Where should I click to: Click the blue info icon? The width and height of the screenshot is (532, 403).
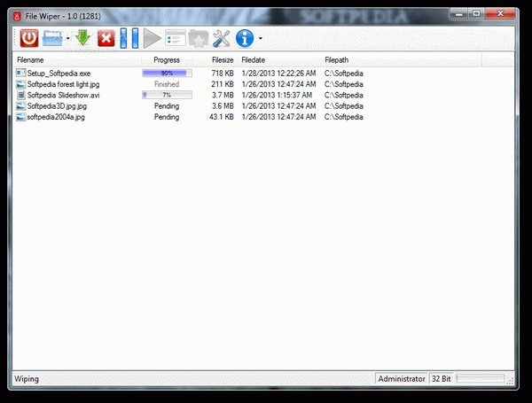245,38
